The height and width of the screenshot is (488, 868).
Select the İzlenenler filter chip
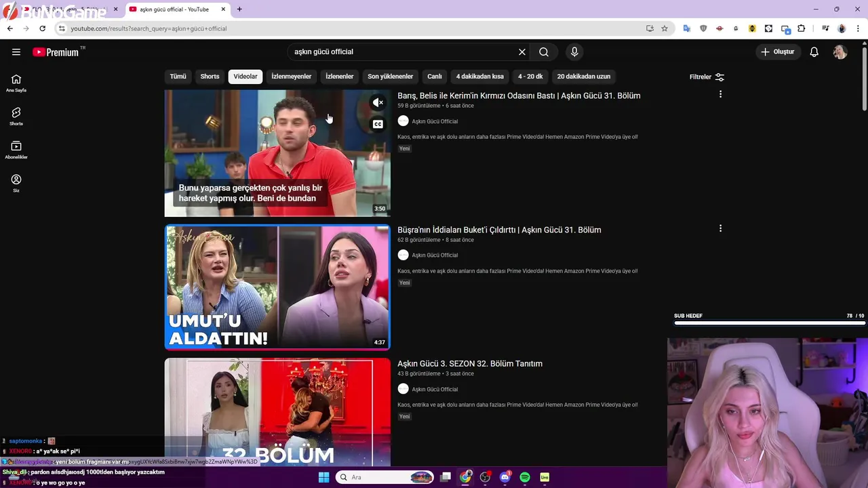coord(340,77)
